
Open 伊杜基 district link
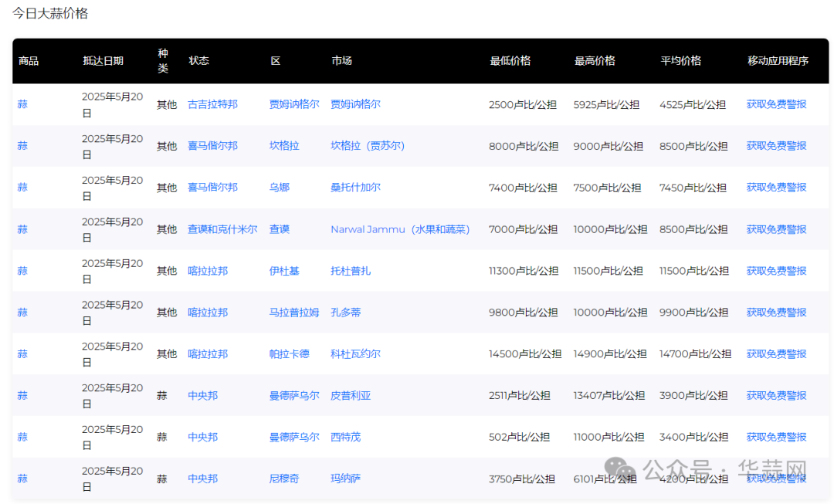click(284, 271)
